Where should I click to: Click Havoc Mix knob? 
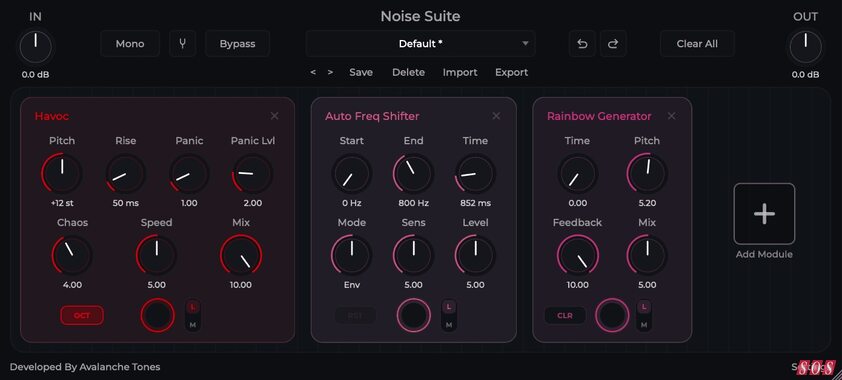(x=241, y=255)
